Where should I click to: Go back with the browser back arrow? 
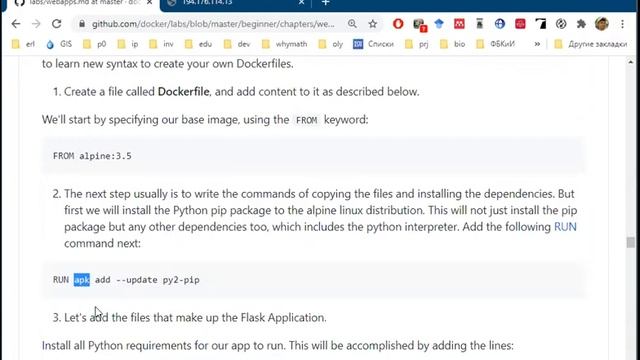[16, 24]
